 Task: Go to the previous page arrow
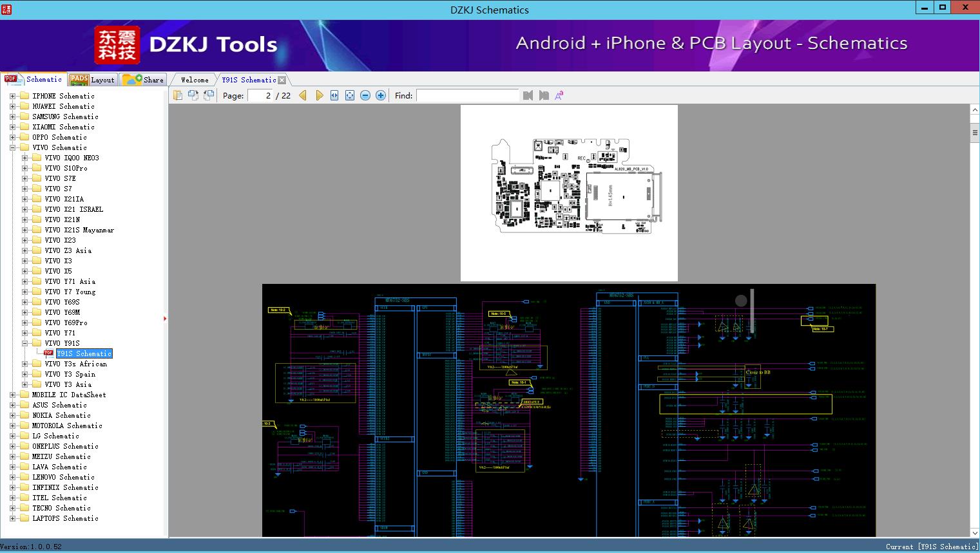coord(303,95)
